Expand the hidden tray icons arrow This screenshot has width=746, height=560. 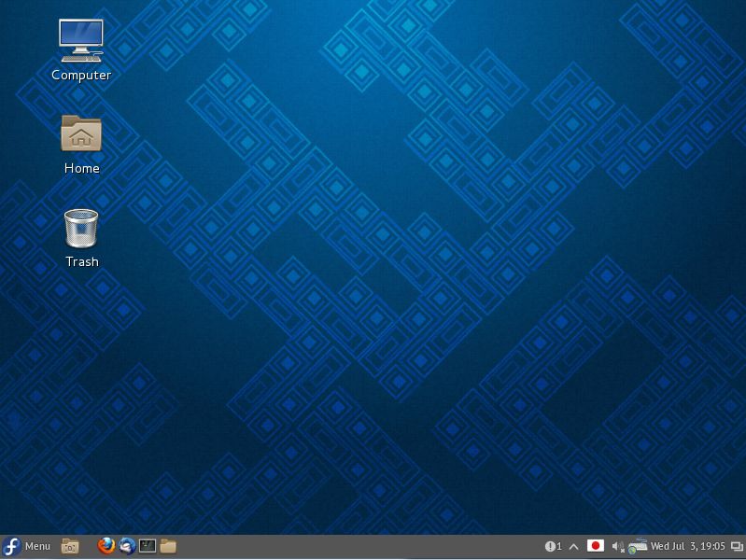pos(574,547)
